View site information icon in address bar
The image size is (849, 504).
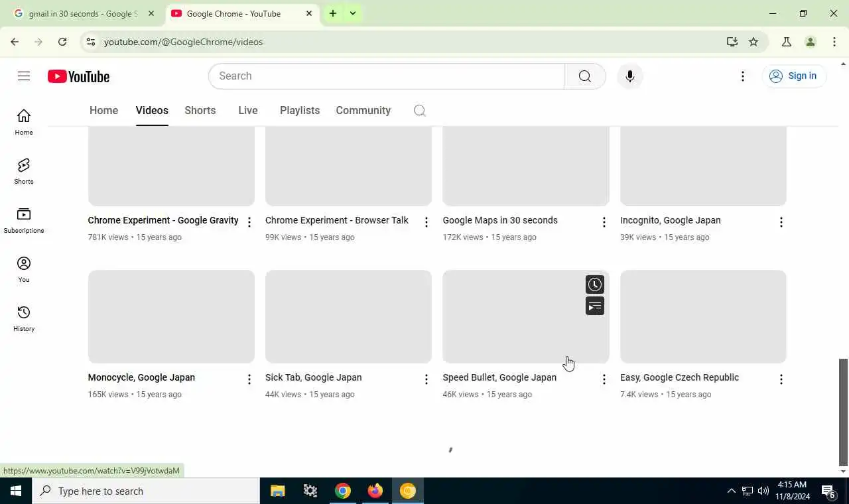pos(91,42)
